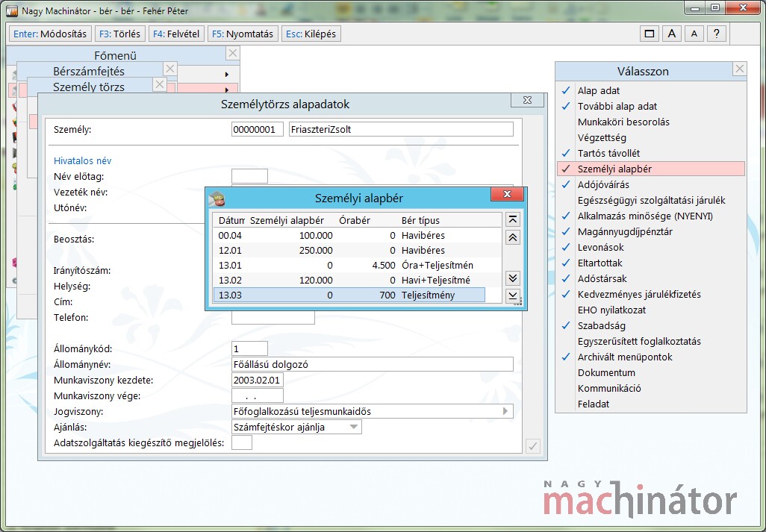Expand the Jogviszony field arrow
This screenshot has width=766, height=532.
pyautogui.click(x=505, y=411)
